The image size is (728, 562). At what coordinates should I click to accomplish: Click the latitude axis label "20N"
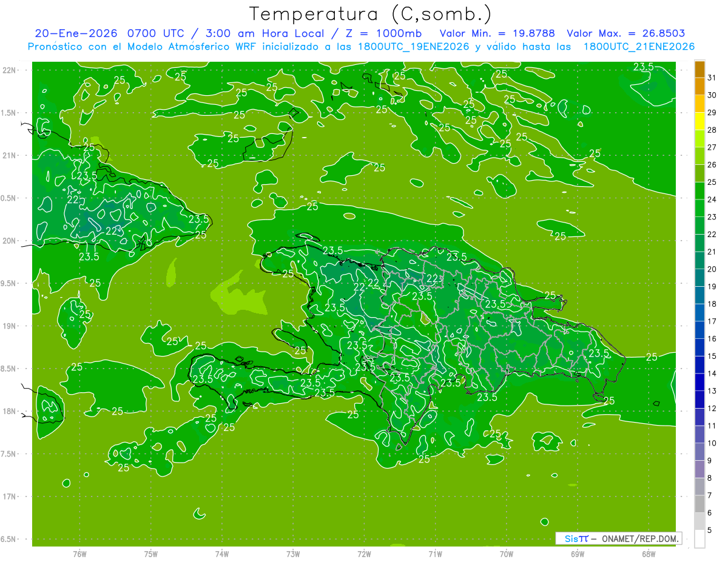point(10,241)
